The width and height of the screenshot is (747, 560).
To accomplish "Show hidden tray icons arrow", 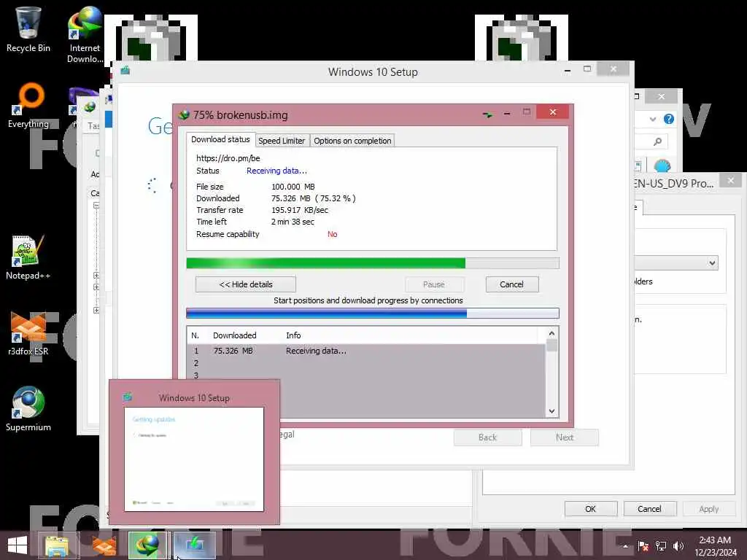I will [625, 546].
